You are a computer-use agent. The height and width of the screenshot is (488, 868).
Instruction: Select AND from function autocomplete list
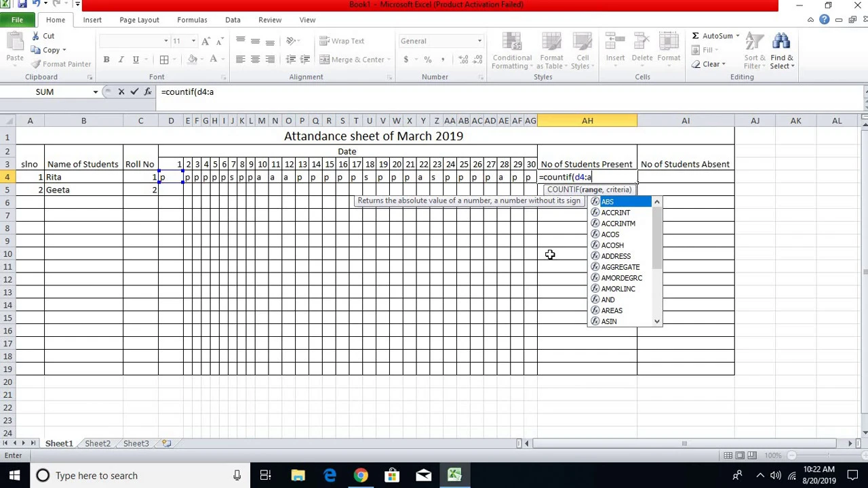(608, 300)
